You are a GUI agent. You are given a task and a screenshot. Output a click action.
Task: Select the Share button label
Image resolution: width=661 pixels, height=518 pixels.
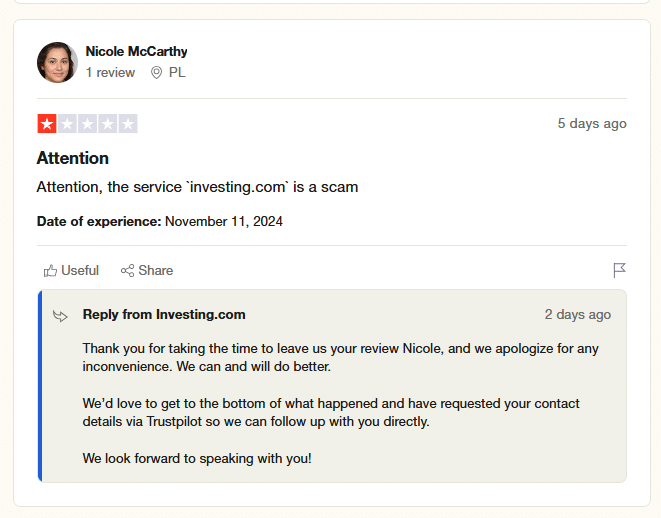(156, 271)
